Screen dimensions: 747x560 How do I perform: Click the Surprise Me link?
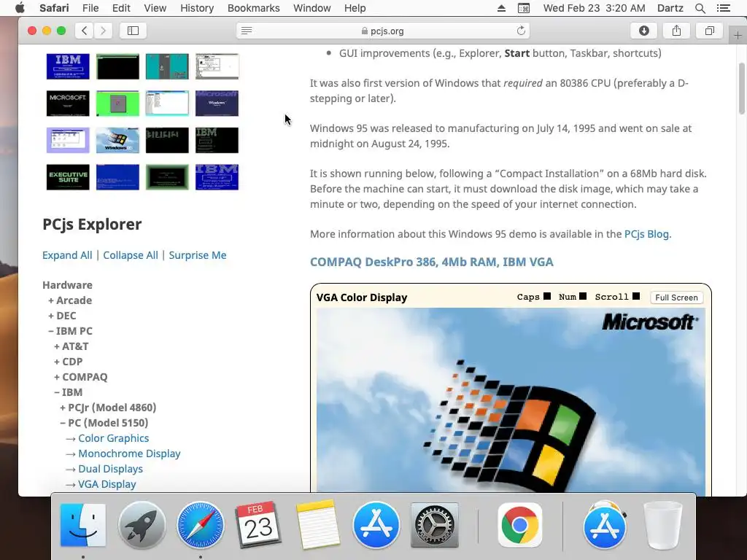tap(197, 255)
